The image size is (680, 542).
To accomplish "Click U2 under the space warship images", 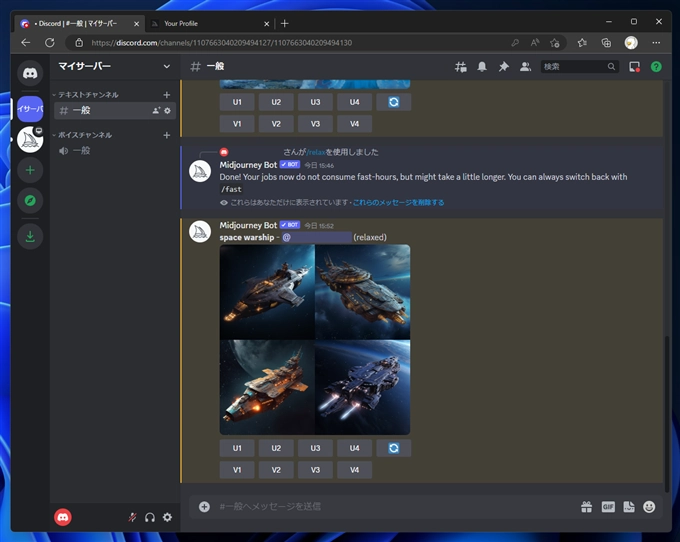I will coord(276,448).
